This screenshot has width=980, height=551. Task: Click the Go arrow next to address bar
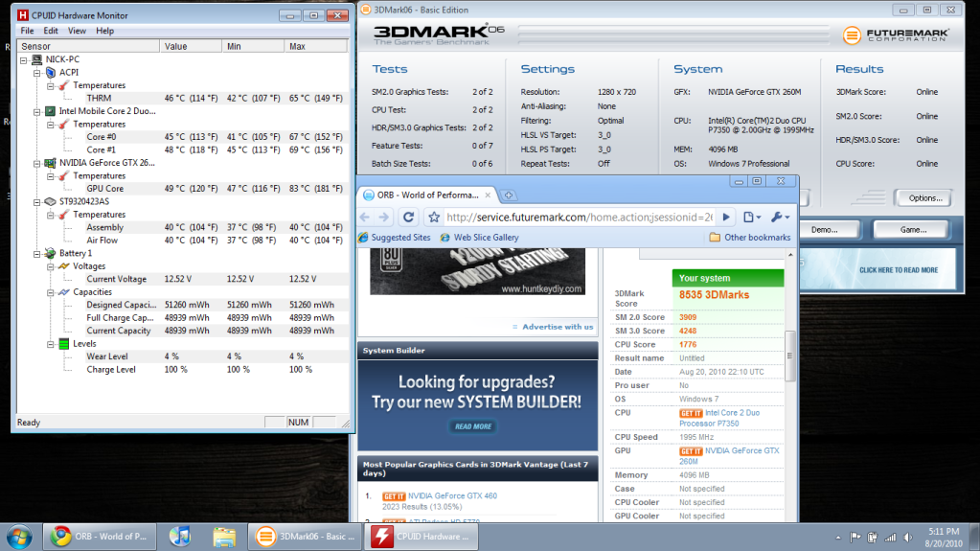726,217
